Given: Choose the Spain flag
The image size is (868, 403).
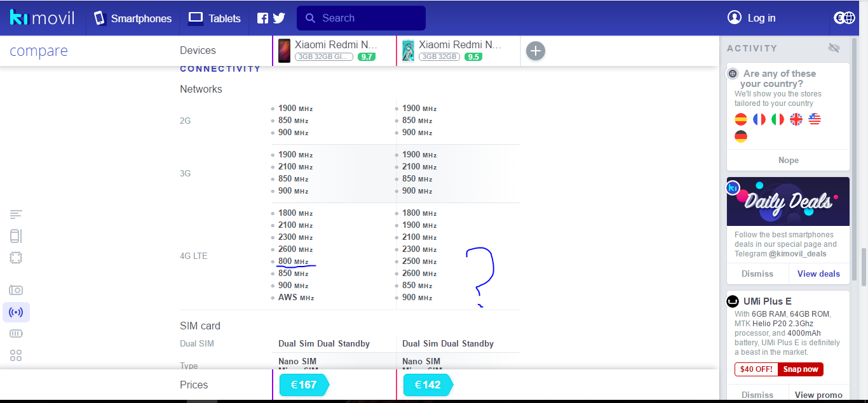Looking at the screenshot, I should coord(741,119).
